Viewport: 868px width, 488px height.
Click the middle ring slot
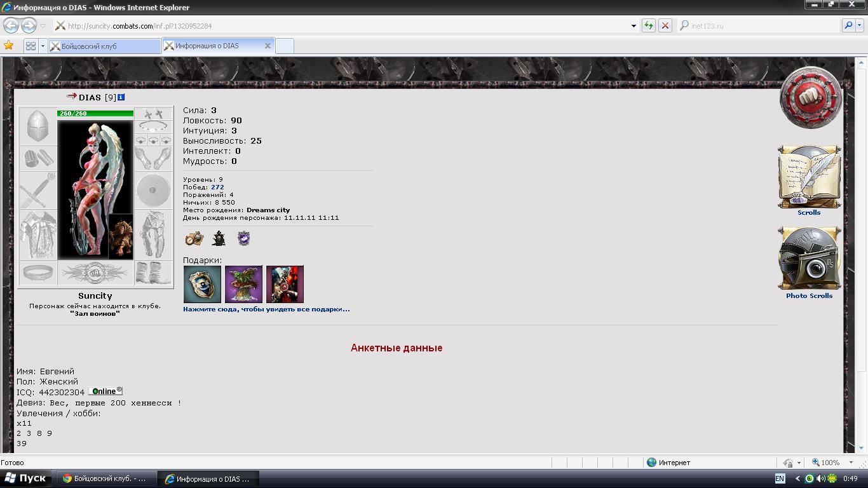click(153, 140)
